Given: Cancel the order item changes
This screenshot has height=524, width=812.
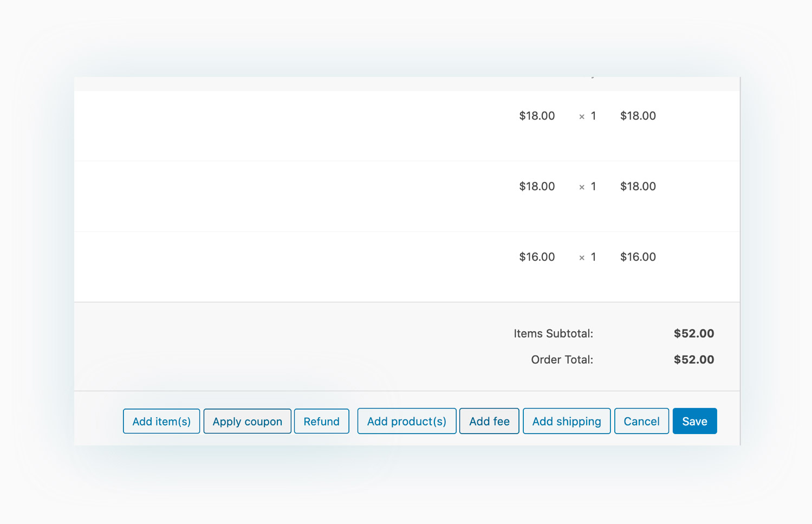Looking at the screenshot, I should click(641, 421).
